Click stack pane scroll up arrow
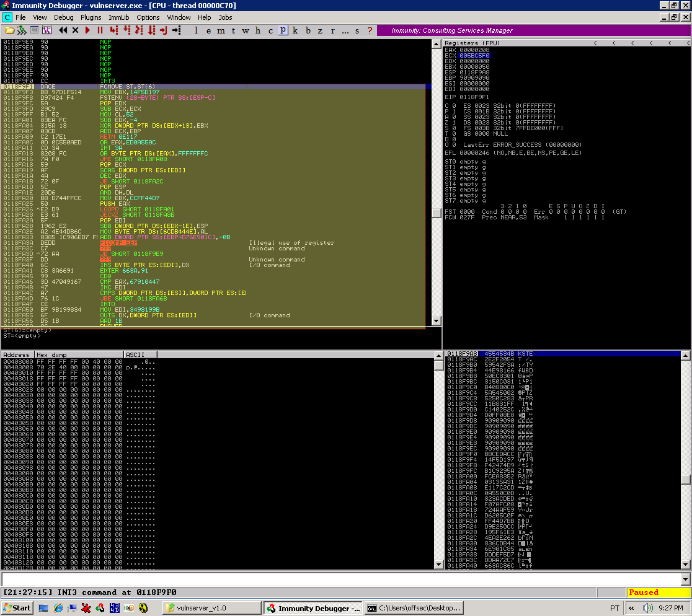The height and width of the screenshot is (616, 692). click(x=685, y=355)
